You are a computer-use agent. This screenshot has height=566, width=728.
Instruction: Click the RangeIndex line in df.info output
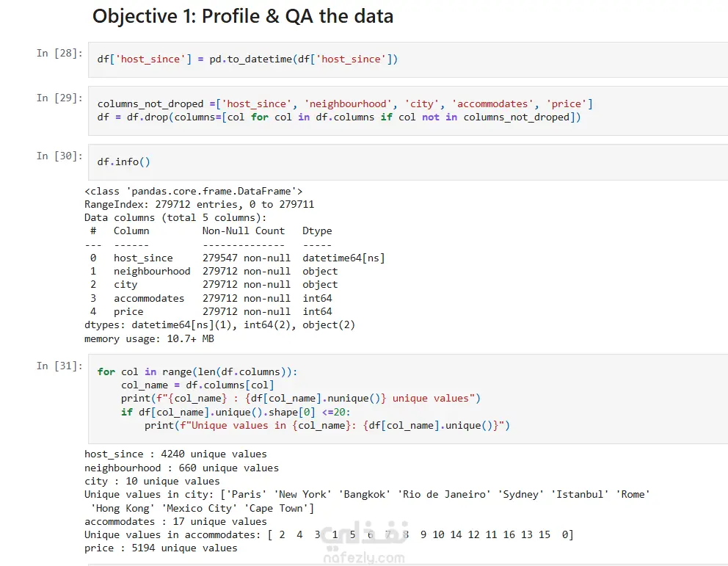(199, 204)
